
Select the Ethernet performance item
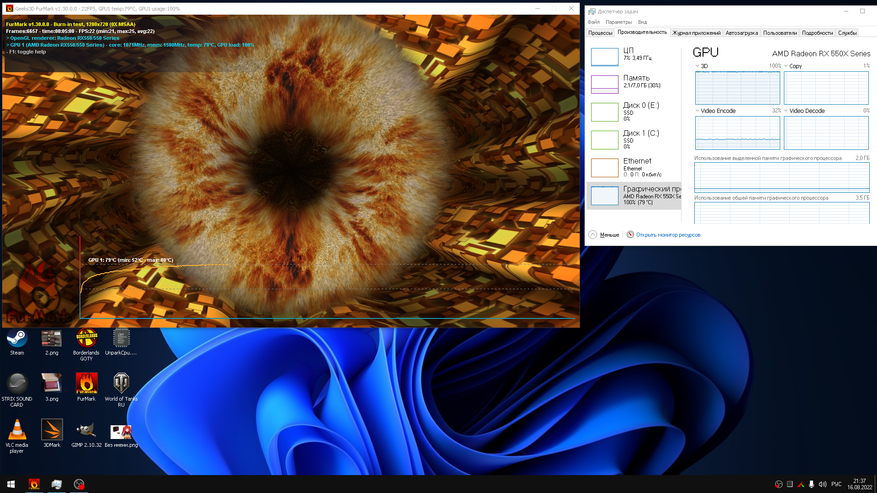(x=634, y=167)
